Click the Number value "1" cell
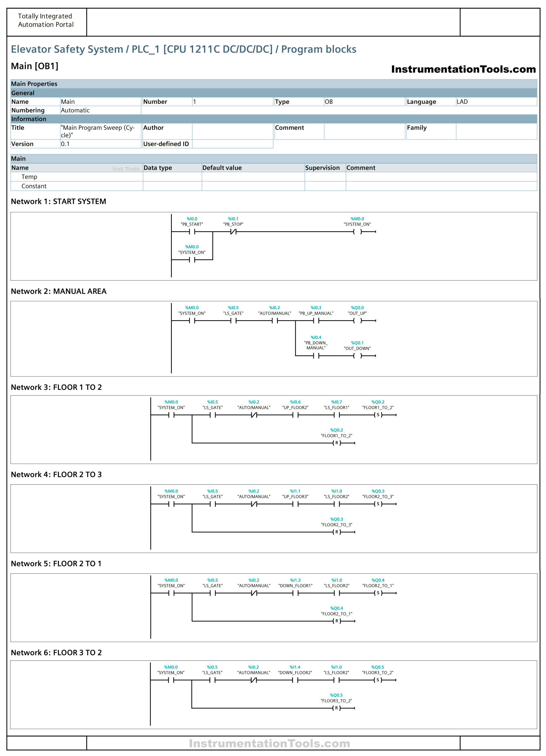546x756 pixels. 232,102
